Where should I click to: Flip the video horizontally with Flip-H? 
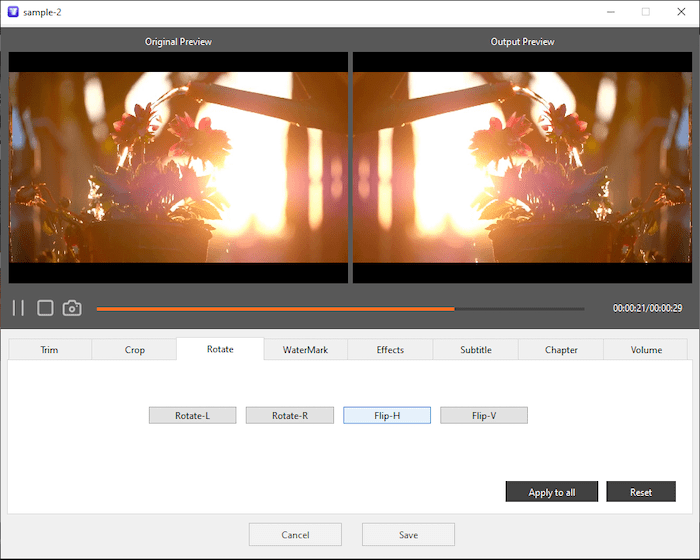click(x=387, y=415)
